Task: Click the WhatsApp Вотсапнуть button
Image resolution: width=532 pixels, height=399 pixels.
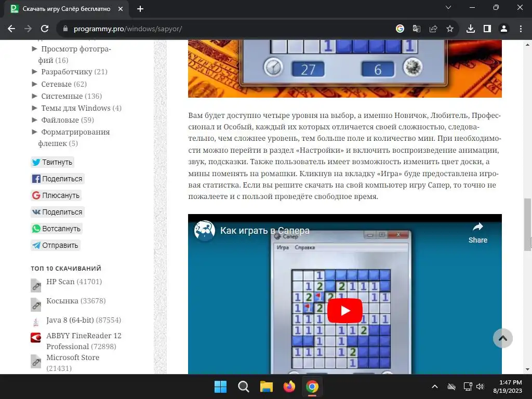Action: tap(56, 229)
